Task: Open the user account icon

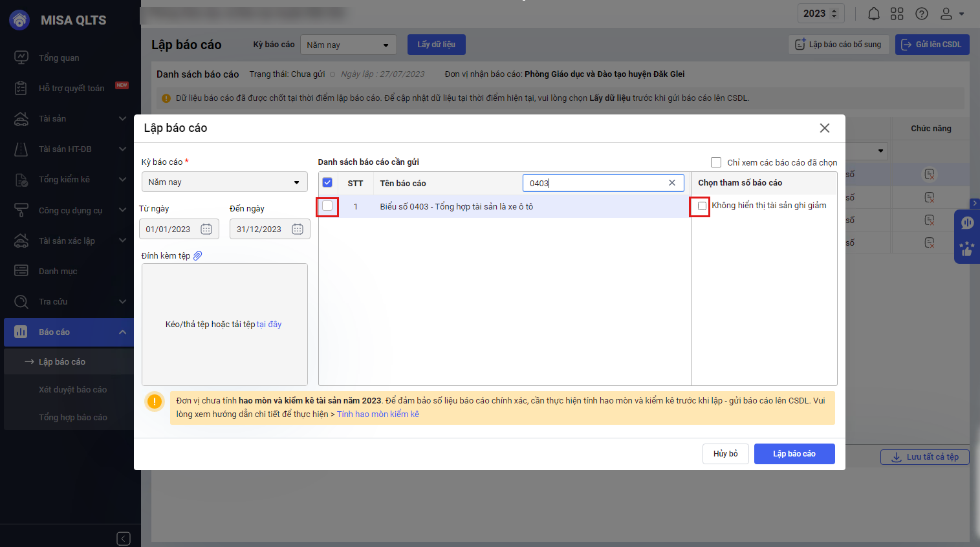Action: tap(946, 14)
